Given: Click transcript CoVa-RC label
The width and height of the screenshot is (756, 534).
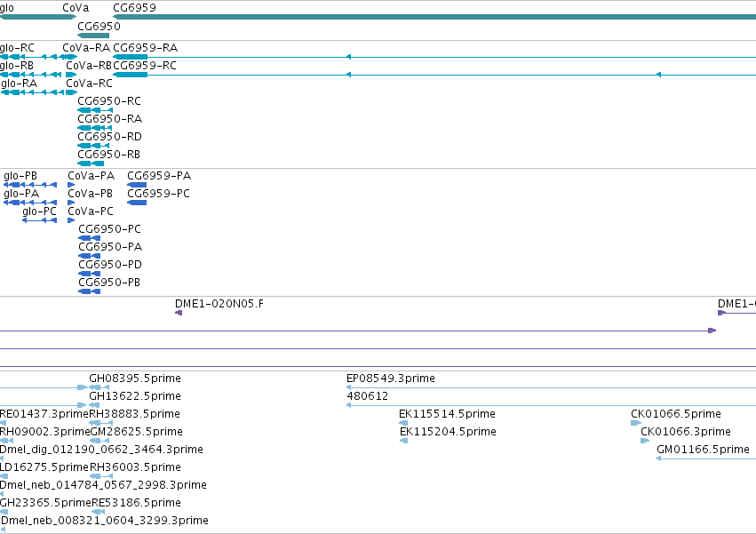Looking at the screenshot, I should point(89,84).
